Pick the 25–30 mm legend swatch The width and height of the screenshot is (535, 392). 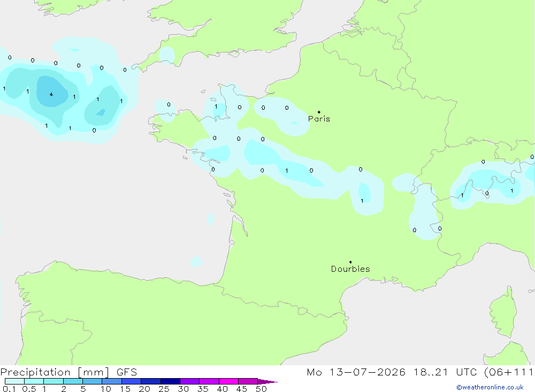pos(170,381)
